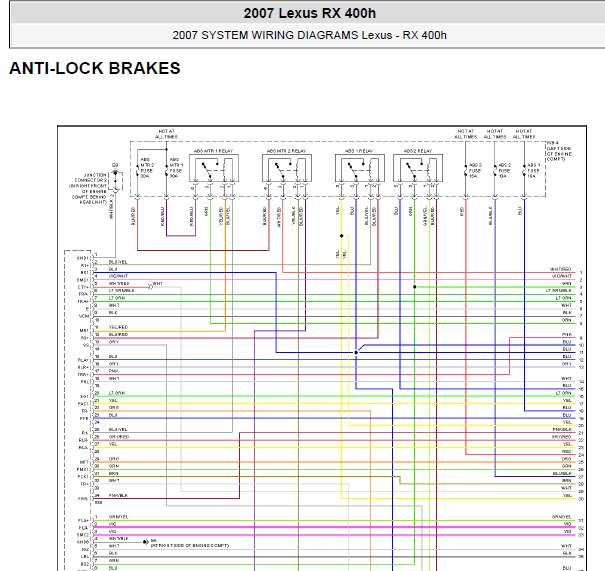Click the ABS MTR 2 RELAY symbol

(x=287, y=168)
